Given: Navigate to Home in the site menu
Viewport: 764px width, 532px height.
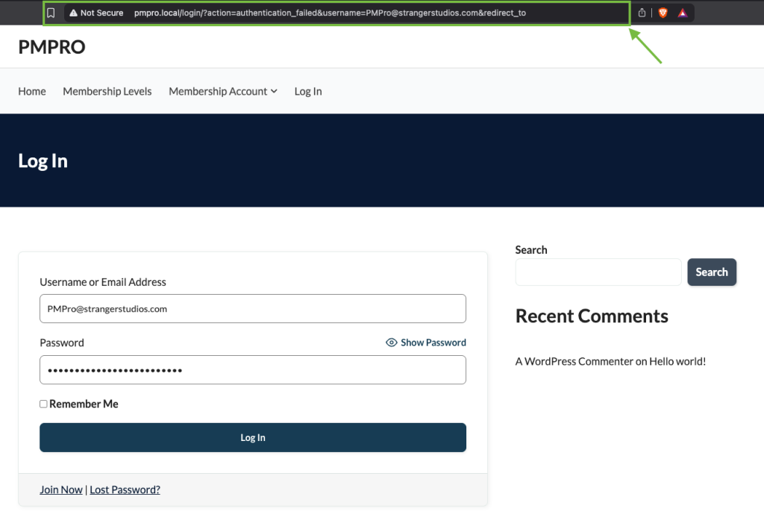Looking at the screenshot, I should 31,91.
